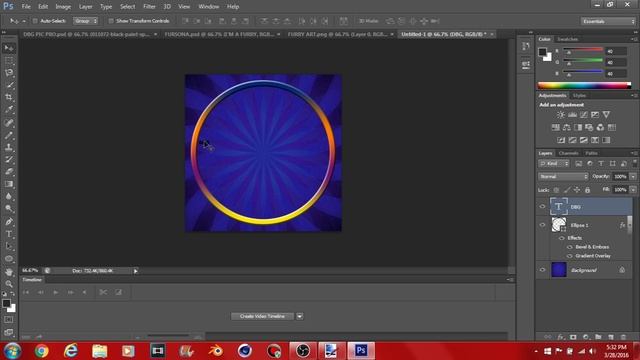Toggle visibility of layer Effects

coord(562,238)
